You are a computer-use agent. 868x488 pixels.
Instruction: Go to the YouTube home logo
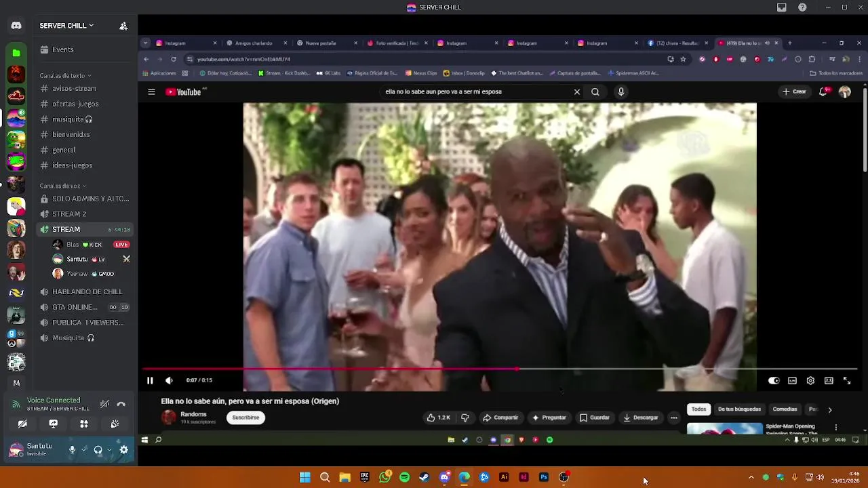[184, 92]
